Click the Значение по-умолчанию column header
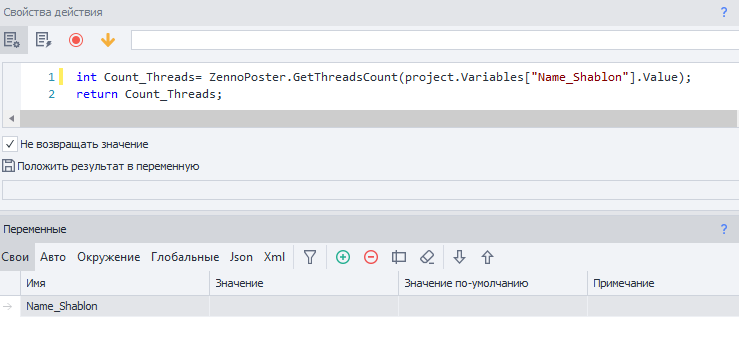The height and width of the screenshot is (362, 739). tap(493, 283)
